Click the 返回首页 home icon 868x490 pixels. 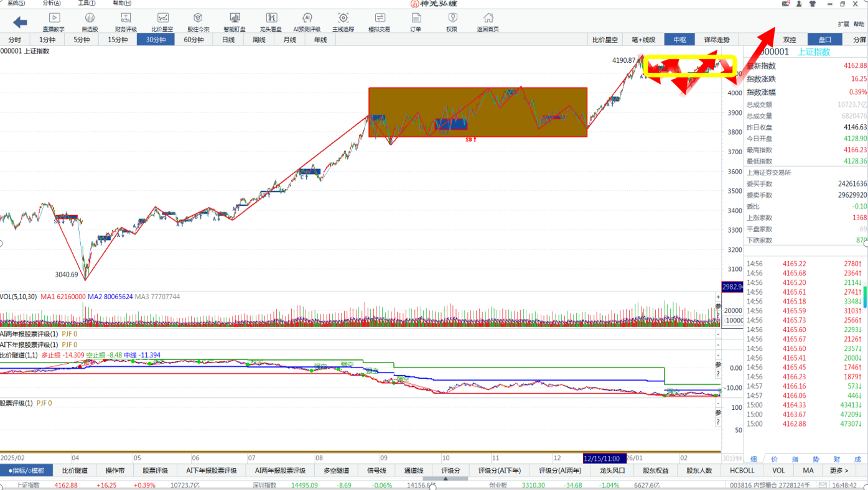[488, 22]
